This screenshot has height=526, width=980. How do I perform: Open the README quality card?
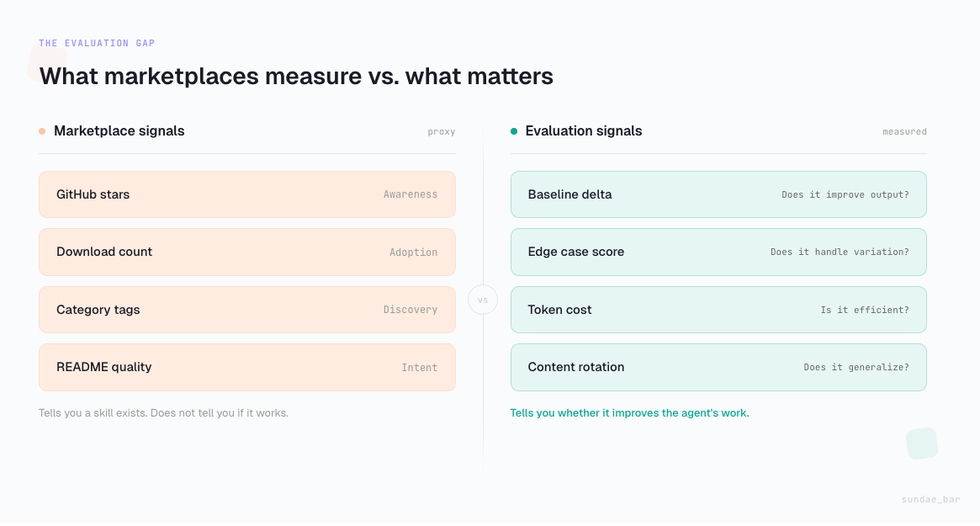246,367
